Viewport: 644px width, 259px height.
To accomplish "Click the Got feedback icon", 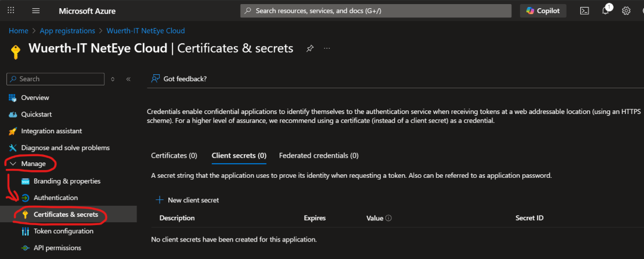I will (156, 79).
